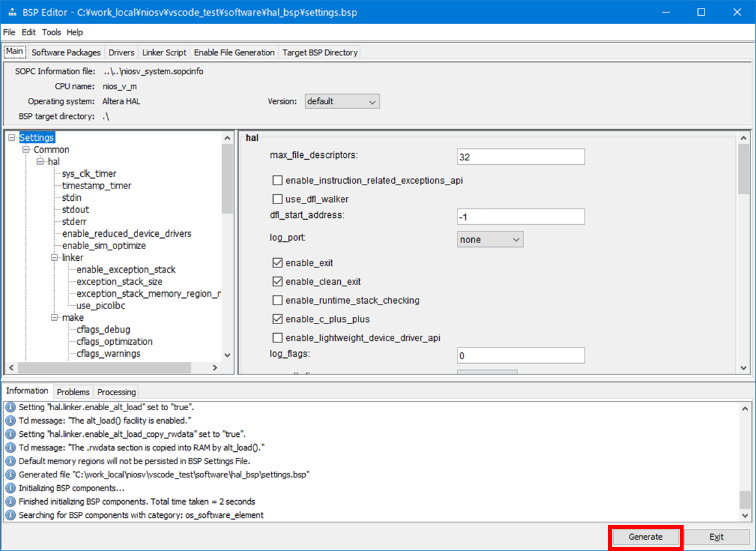This screenshot has width=756, height=551.
Task: Switch to the Problems tab
Action: pyautogui.click(x=73, y=392)
